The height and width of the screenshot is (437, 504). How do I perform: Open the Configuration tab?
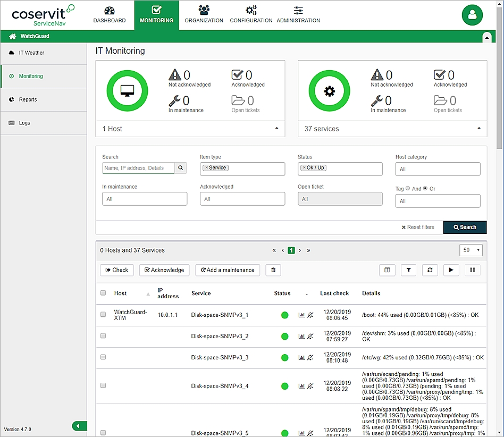251,15
